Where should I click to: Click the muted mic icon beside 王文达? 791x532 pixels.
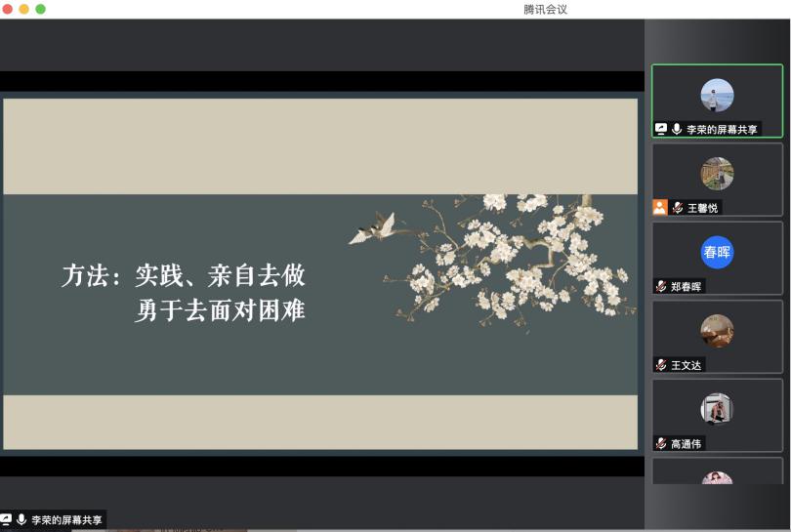[661, 364]
